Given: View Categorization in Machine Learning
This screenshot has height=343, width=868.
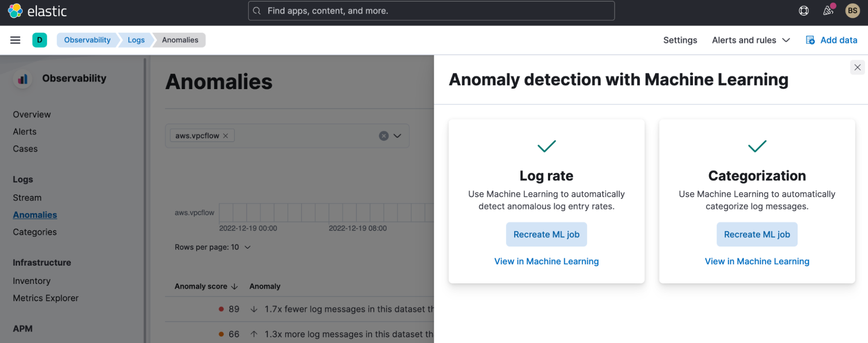Looking at the screenshot, I should (757, 261).
